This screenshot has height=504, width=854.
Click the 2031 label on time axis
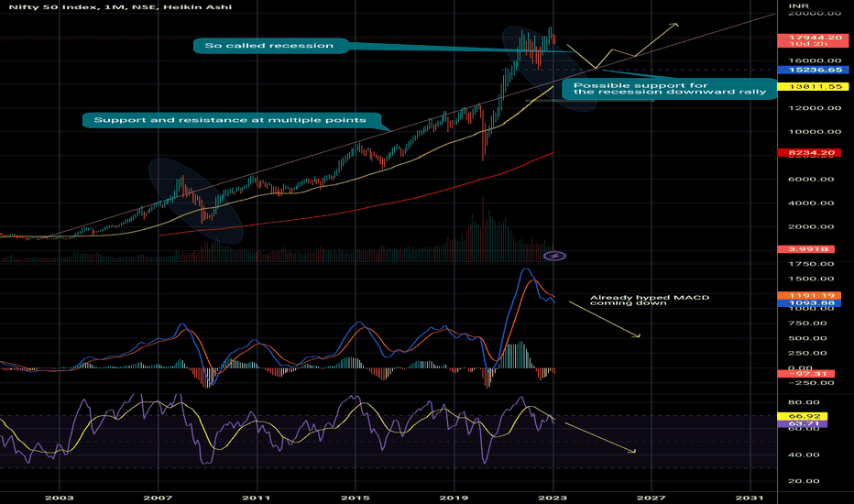[x=750, y=498]
